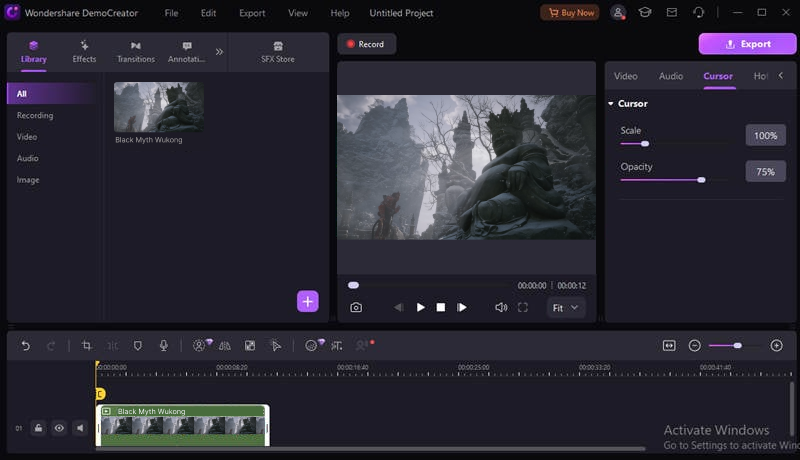Enter fullscreen preview mode
This screenshot has height=460, width=800.
pyautogui.click(x=522, y=308)
